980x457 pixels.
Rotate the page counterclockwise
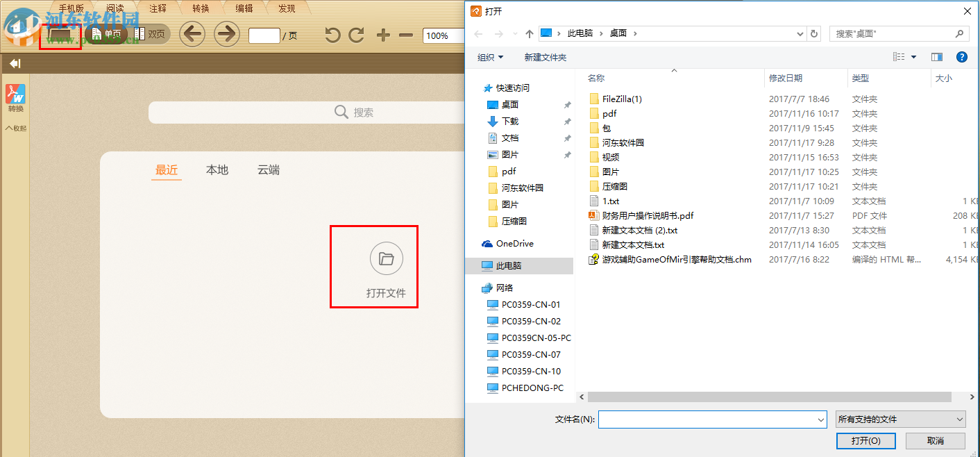334,34
